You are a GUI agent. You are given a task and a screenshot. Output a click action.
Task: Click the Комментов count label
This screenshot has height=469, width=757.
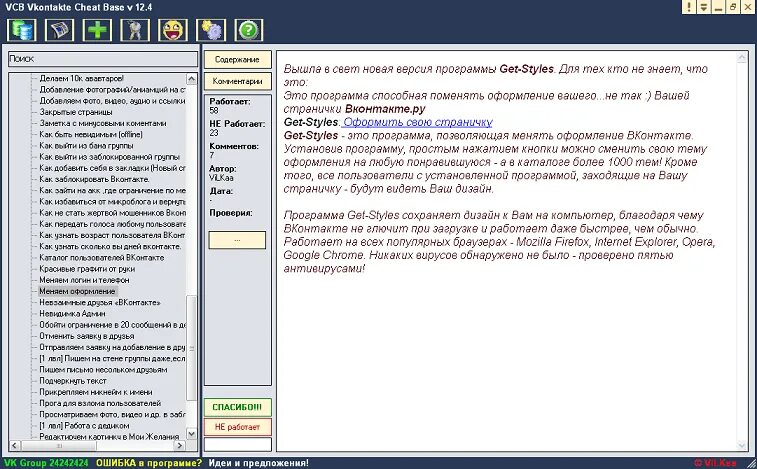coord(234,146)
